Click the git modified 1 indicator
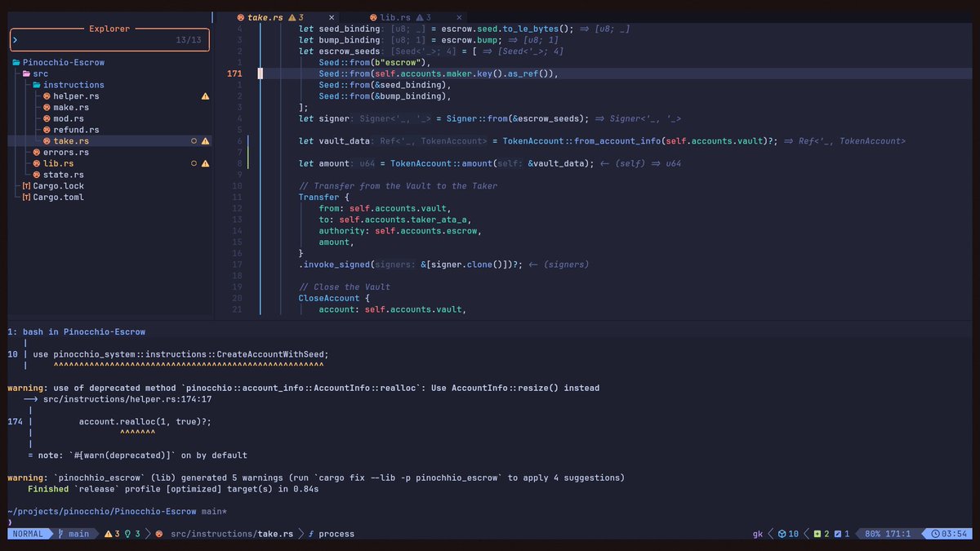The image size is (980, 551). (842, 534)
